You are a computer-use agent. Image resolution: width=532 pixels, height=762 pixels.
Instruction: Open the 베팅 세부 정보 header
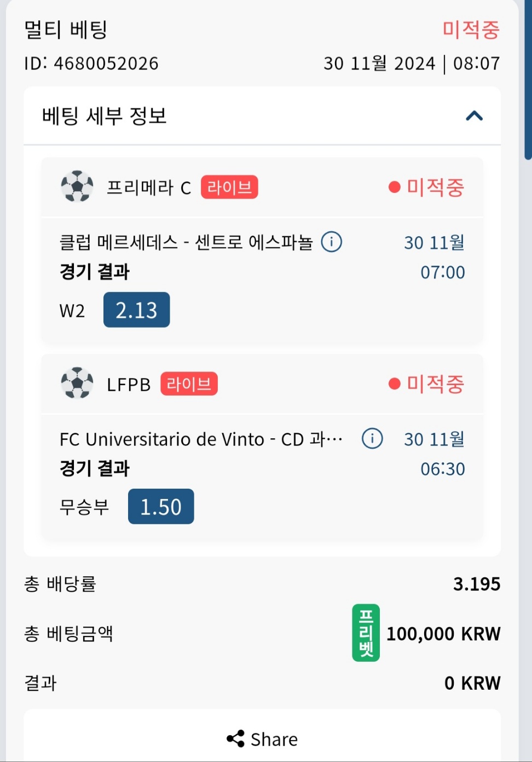tap(262, 116)
